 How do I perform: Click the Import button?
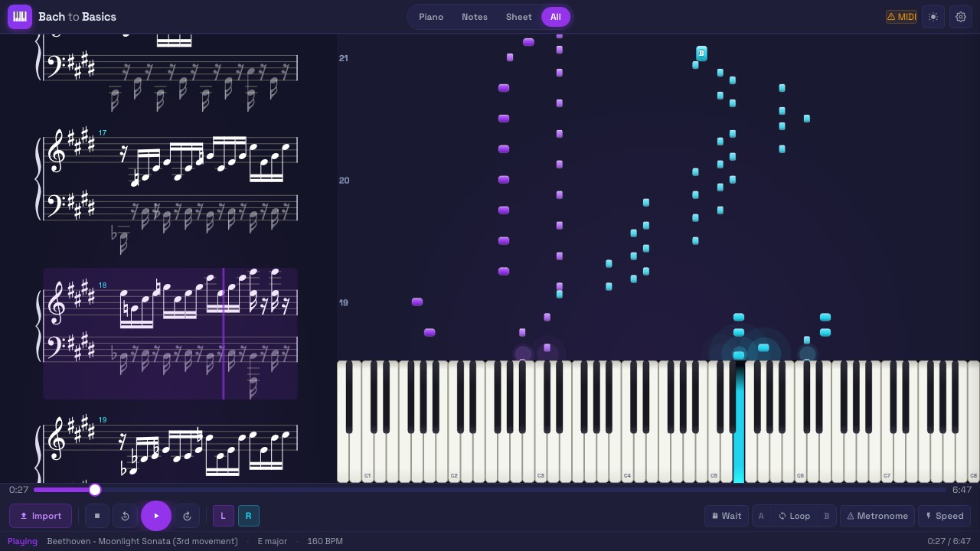[41, 516]
